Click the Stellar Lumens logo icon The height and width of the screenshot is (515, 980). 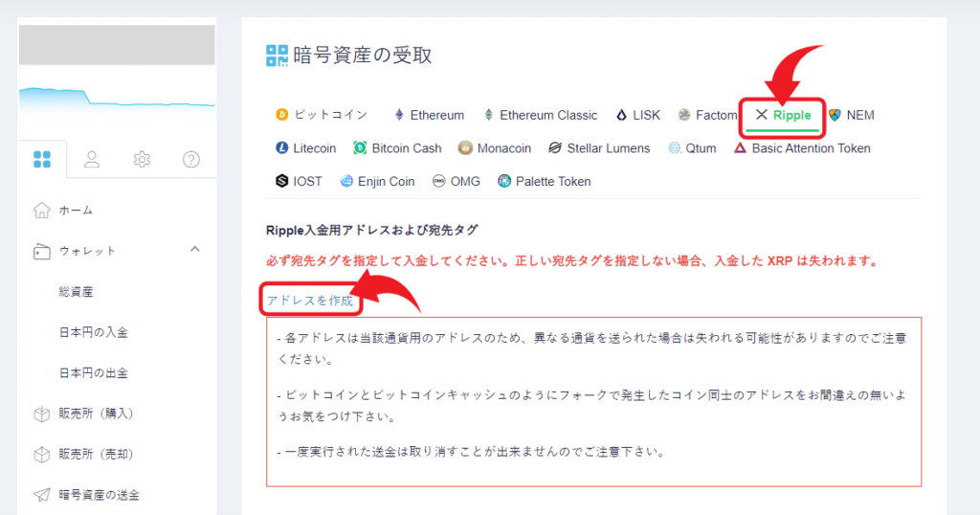pyautogui.click(x=555, y=147)
